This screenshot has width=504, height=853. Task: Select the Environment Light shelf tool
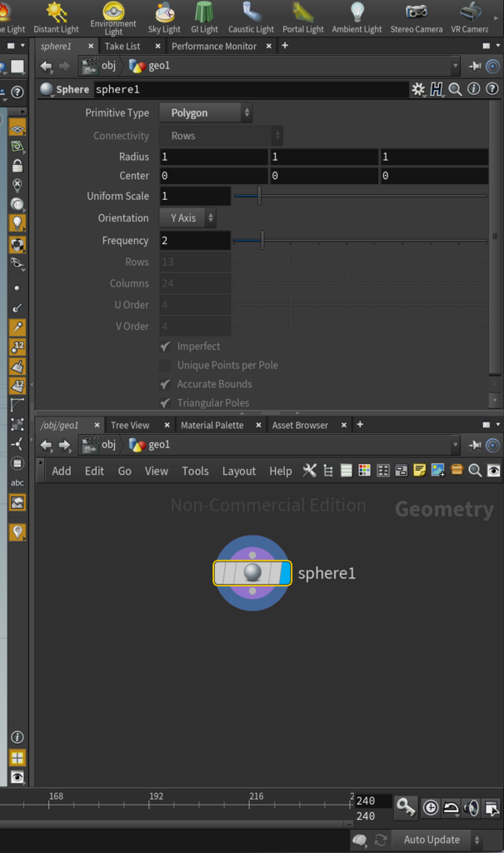113,18
